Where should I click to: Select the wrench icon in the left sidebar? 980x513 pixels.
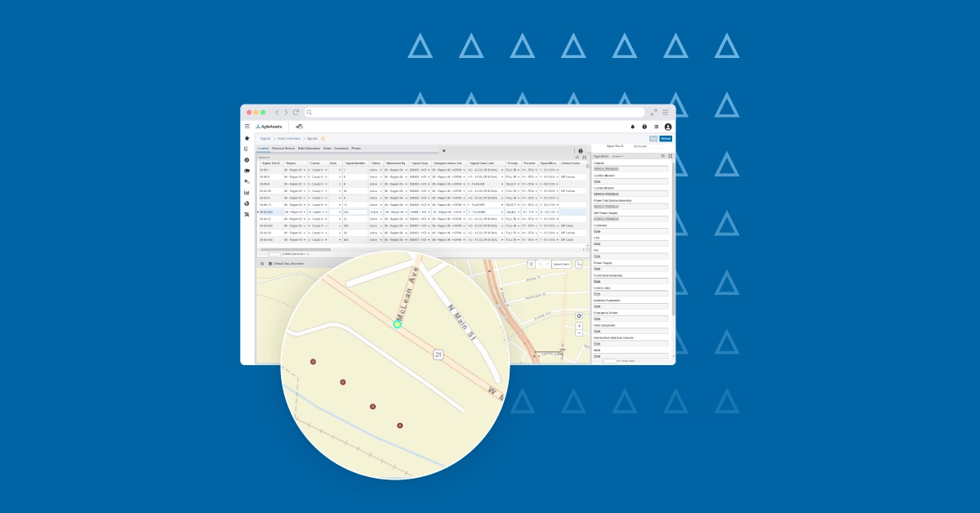(x=247, y=213)
